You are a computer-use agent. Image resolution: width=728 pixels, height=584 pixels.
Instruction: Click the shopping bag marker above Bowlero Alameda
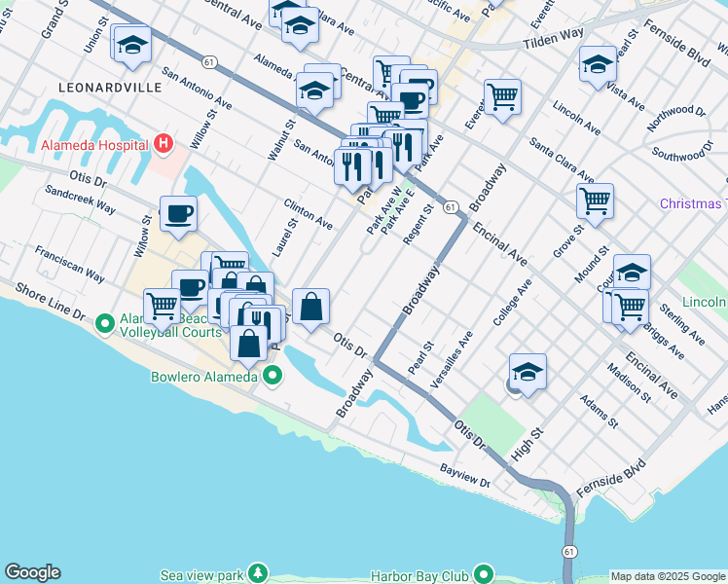(249, 341)
